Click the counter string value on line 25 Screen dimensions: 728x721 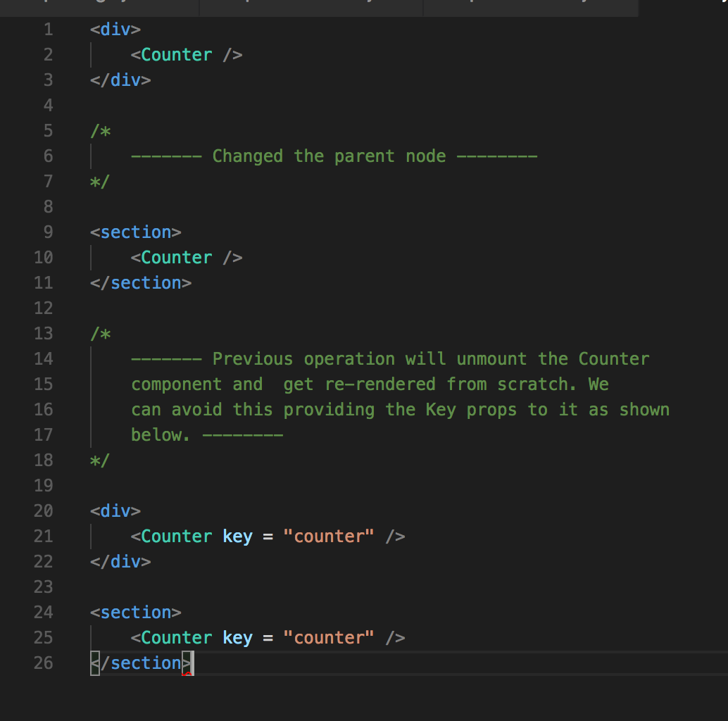point(329,637)
